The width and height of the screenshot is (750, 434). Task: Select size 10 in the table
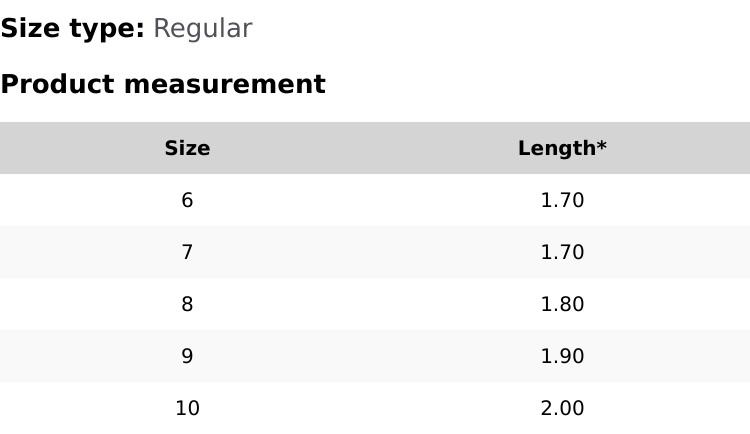(x=187, y=408)
